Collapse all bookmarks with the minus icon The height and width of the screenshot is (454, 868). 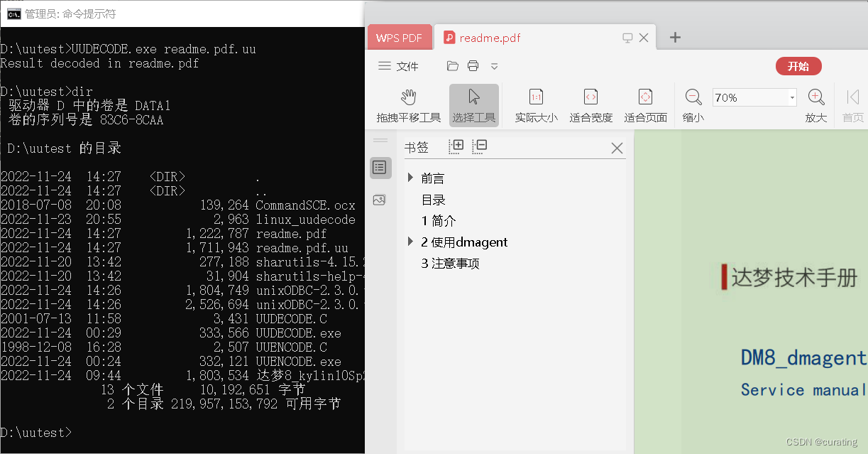[479, 146]
